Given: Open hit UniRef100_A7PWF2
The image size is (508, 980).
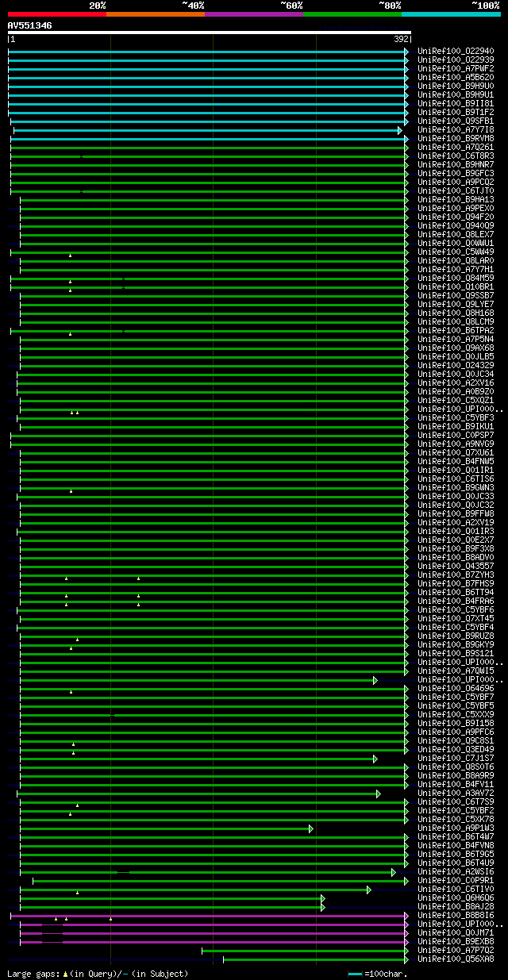Looking at the screenshot, I should [456, 69].
